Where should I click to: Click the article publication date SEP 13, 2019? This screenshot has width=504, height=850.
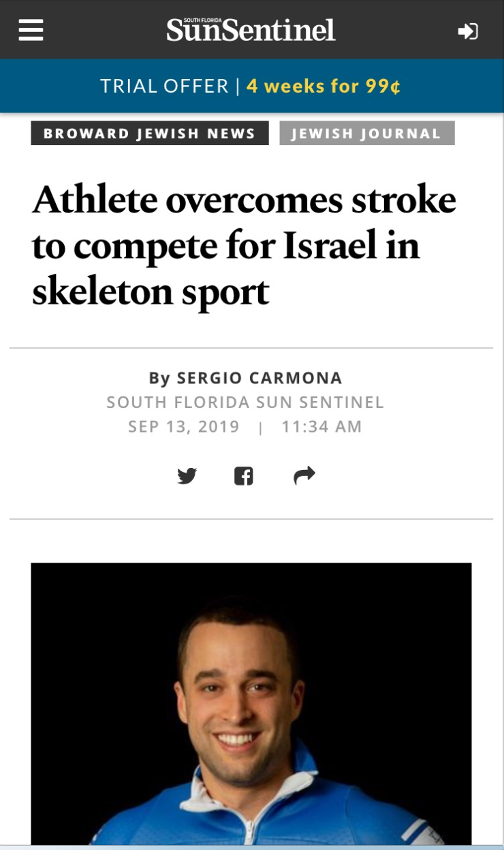point(183,426)
